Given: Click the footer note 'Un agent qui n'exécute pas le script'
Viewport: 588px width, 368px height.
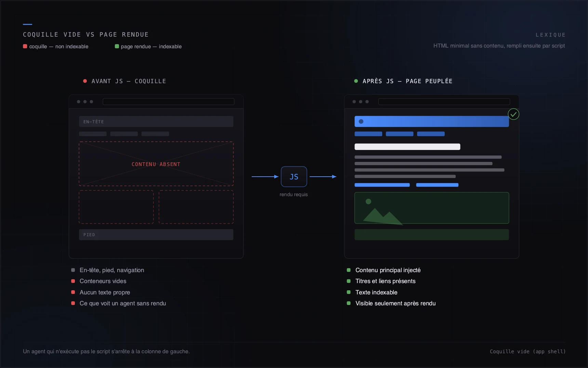Looking at the screenshot, I should point(66,352).
